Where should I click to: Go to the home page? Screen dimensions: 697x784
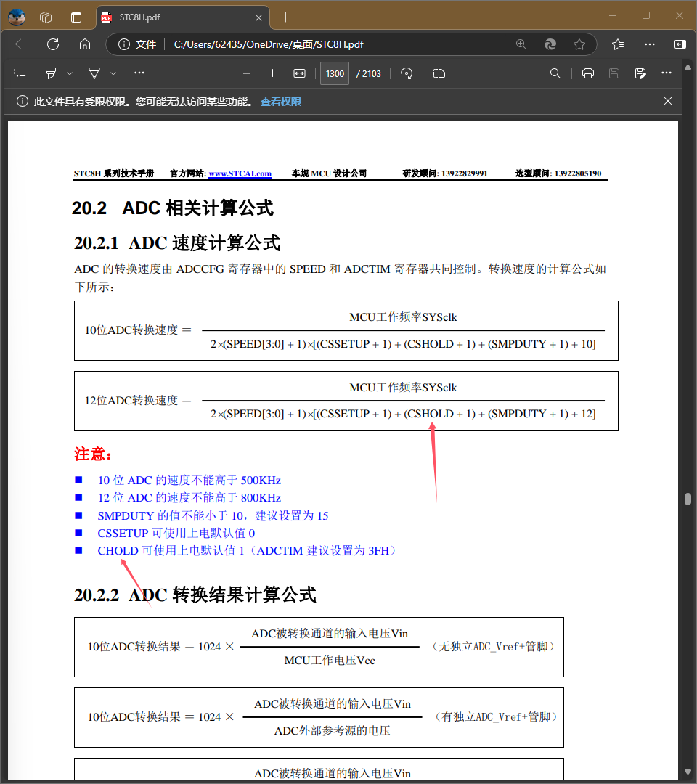tap(85, 44)
